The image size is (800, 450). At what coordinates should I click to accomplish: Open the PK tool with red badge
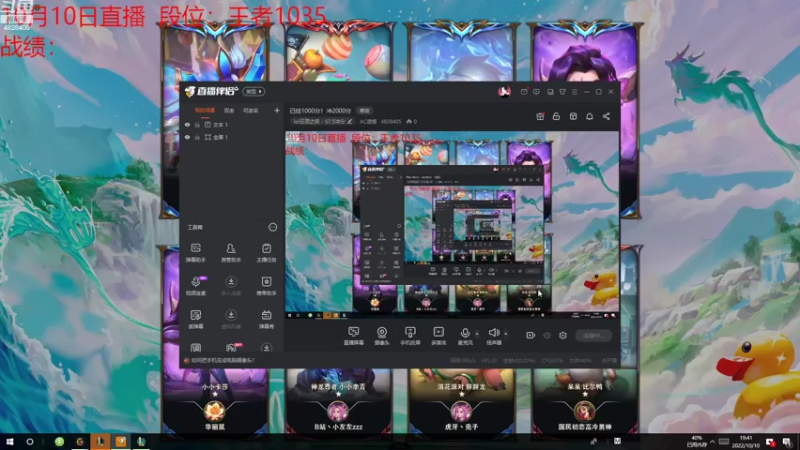coord(232,347)
